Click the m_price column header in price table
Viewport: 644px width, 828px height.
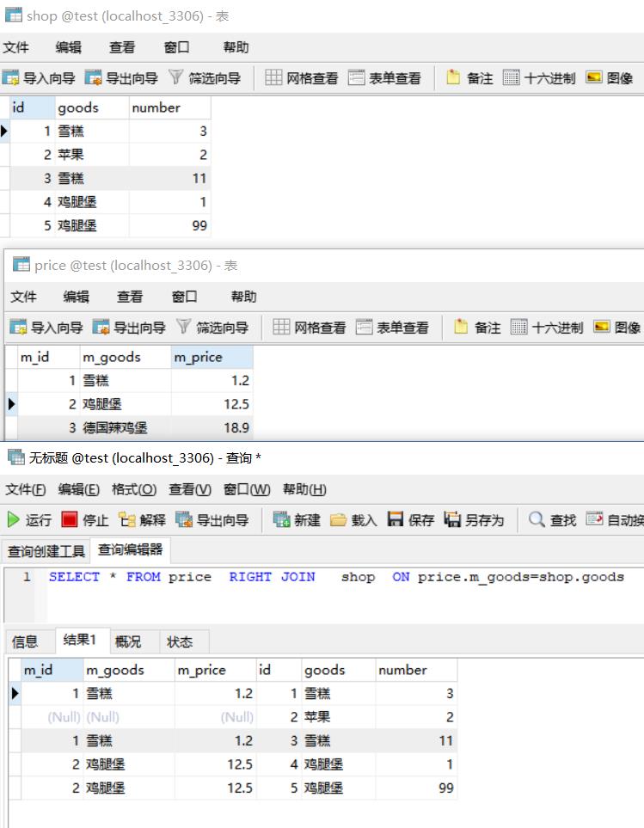[x=199, y=357]
